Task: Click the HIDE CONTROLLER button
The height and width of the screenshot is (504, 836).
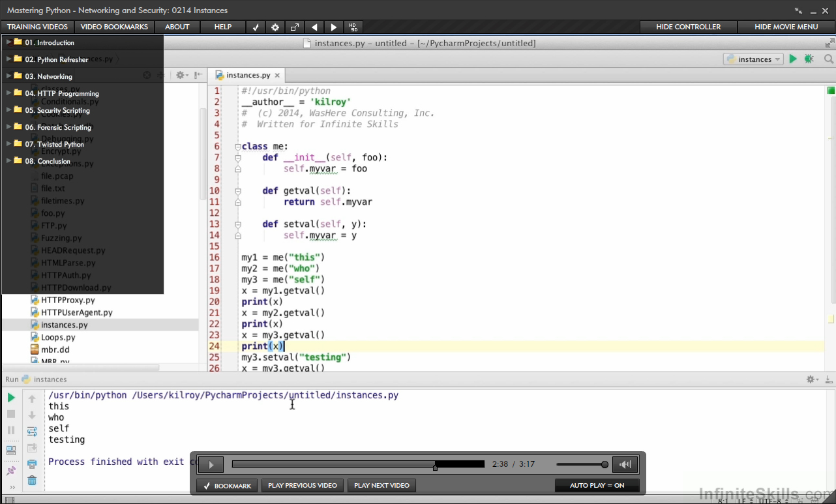Action: (689, 27)
